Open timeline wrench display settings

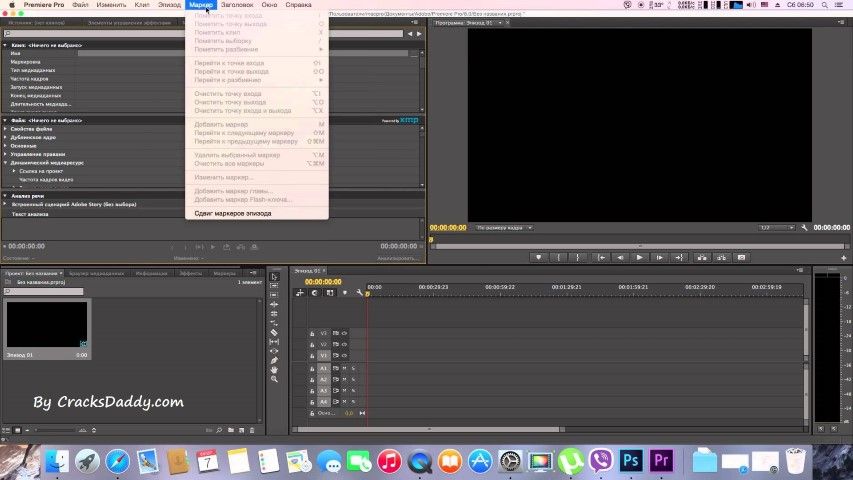point(359,293)
